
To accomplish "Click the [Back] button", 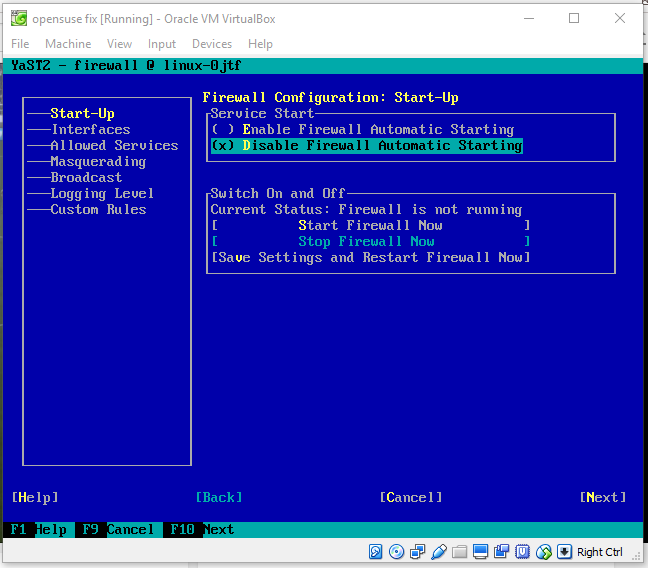I will (219, 497).
